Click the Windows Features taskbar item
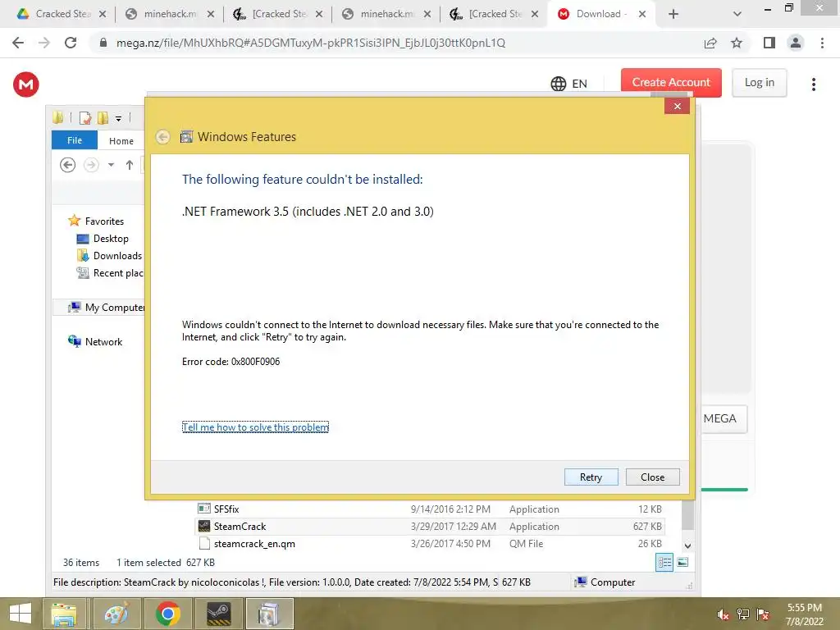 tap(269, 614)
